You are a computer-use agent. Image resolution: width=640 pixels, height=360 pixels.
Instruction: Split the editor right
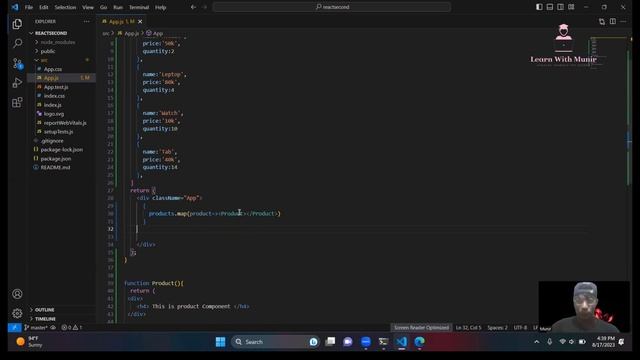pos(613,21)
